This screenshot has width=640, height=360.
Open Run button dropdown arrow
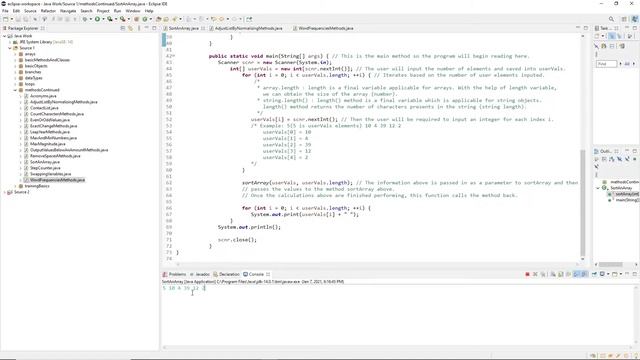click(x=103, y=19)
